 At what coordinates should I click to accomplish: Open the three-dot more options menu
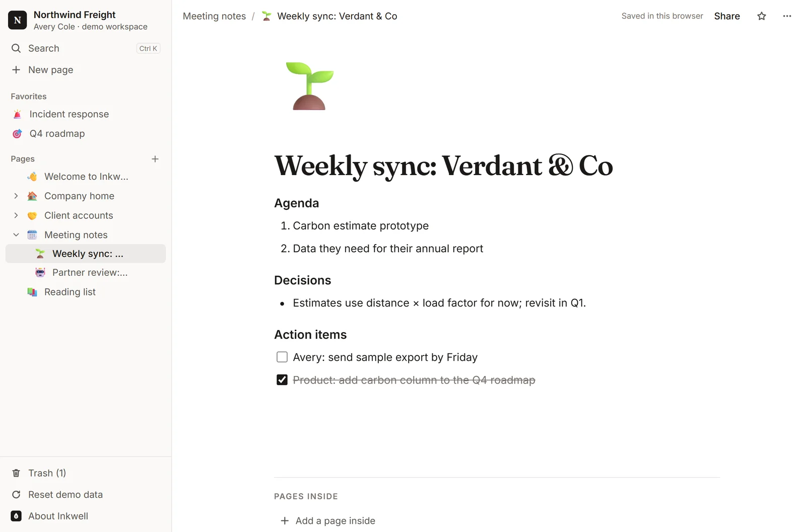[787, 16]
